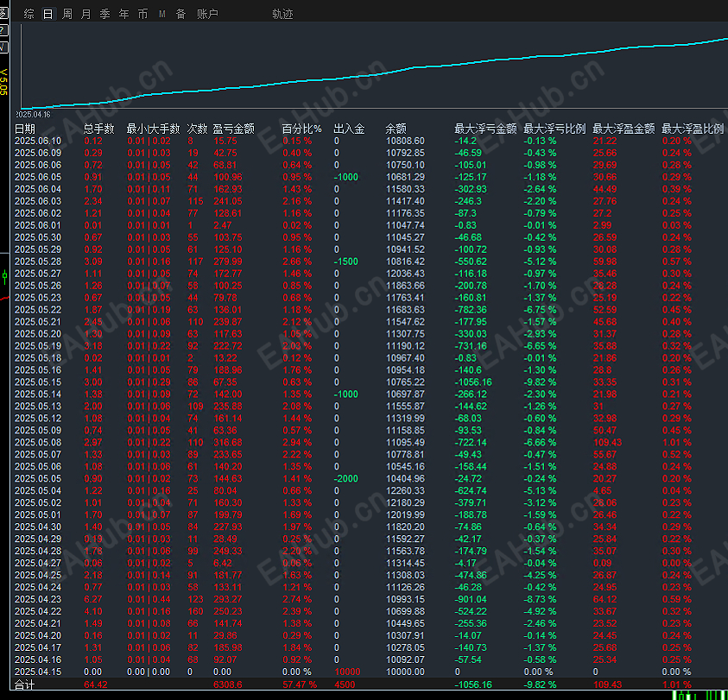Select the 2025.05.22 date cell
728x700 pixels.
coord(38,310)
